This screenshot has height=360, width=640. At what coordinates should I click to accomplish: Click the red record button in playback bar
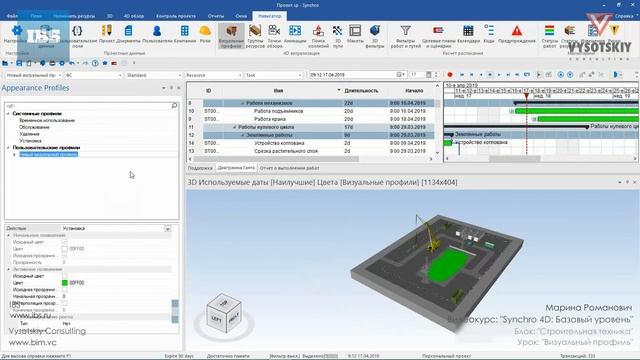coord(450,75)
